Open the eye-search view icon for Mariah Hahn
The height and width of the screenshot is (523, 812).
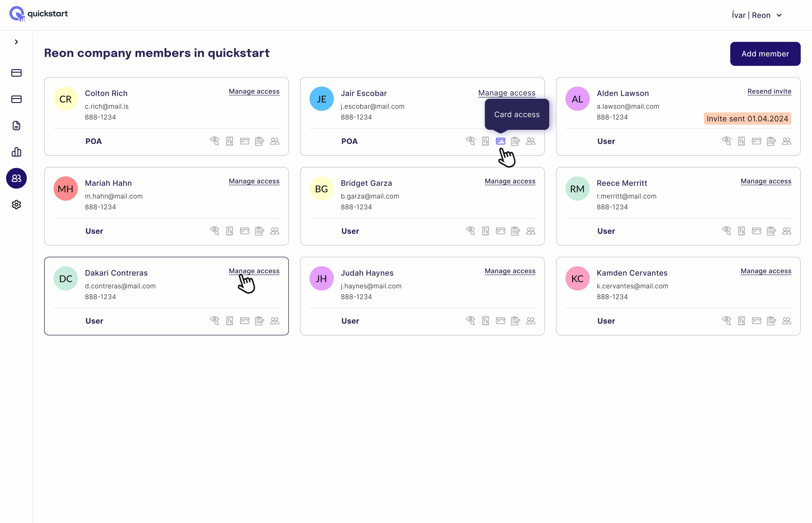pos(215,231)
